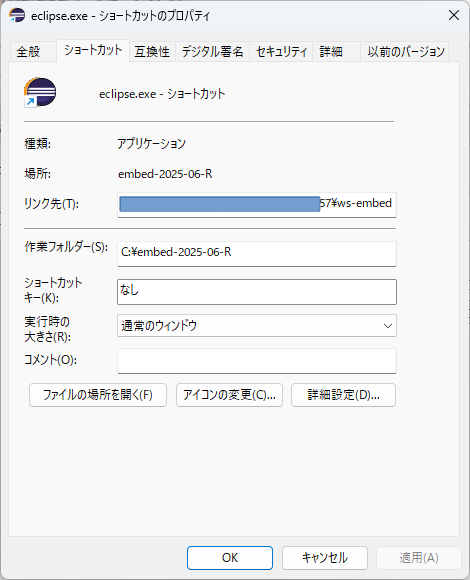Viewport: 470px width, 580px height.
Task: Go to the 以前のバージョン tab
Action: coord(405,51)
